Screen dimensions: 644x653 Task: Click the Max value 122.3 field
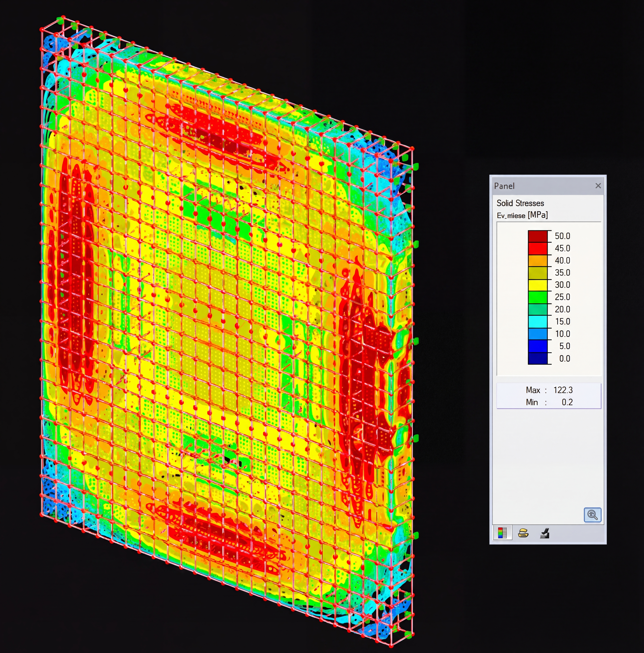(x=563, y=390)
